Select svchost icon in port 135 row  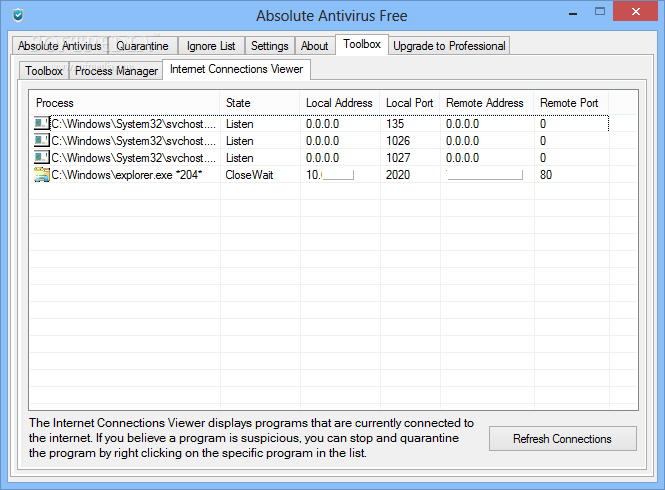42,123
